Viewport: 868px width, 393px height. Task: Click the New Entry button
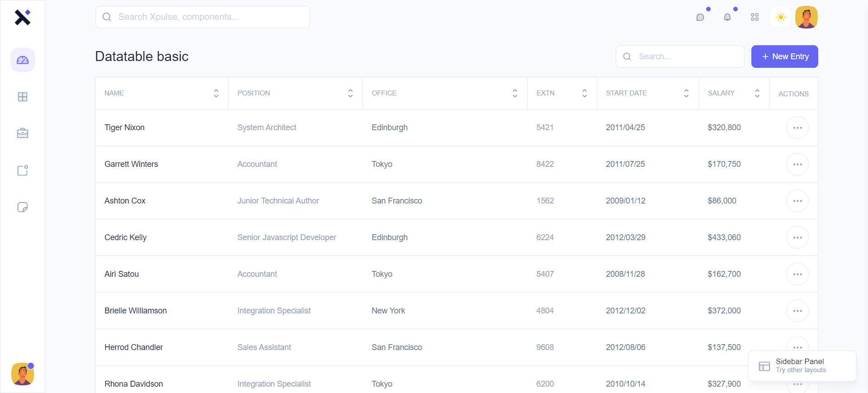[784, 57]
